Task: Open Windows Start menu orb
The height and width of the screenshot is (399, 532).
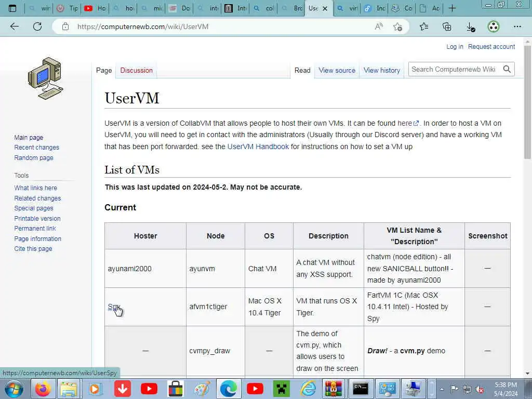Action: click(14, 389)
